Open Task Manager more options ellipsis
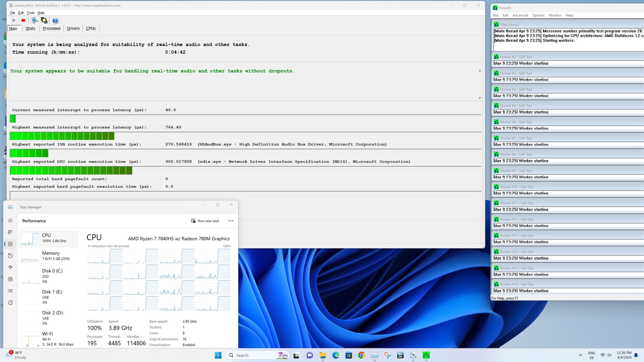Screen dimensions: 644x362 click(x=231, y=221)
